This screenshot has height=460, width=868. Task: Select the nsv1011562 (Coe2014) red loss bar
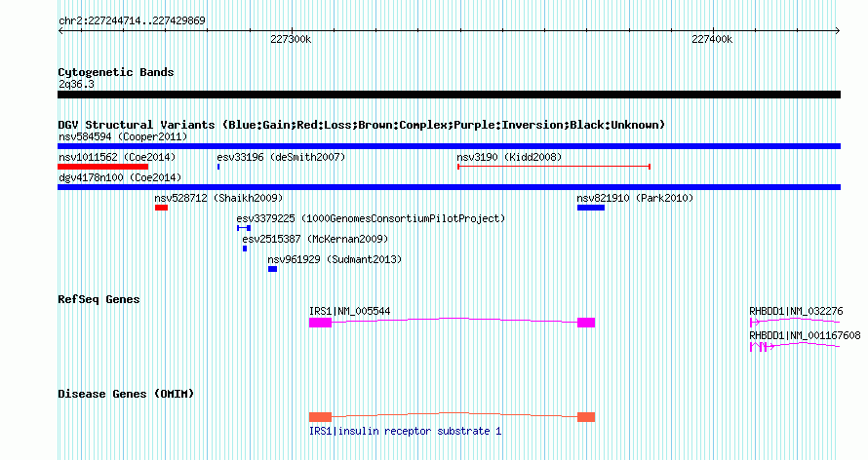pos(103,167)
